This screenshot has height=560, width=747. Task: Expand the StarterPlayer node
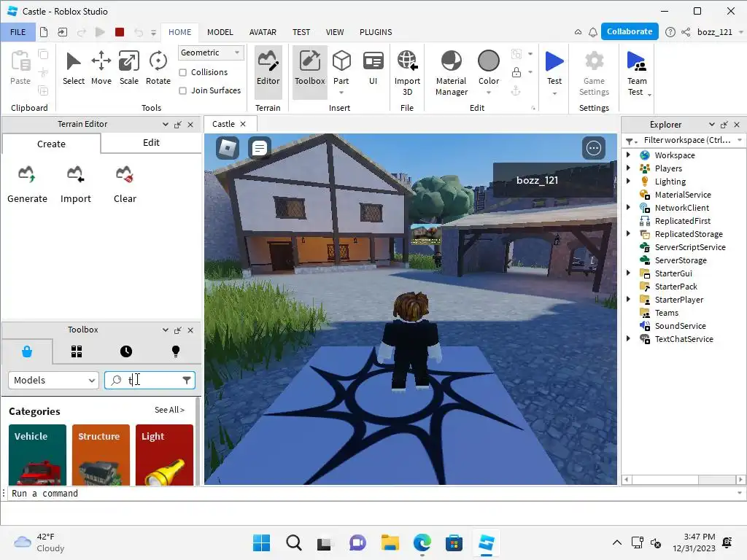[628, 299]
